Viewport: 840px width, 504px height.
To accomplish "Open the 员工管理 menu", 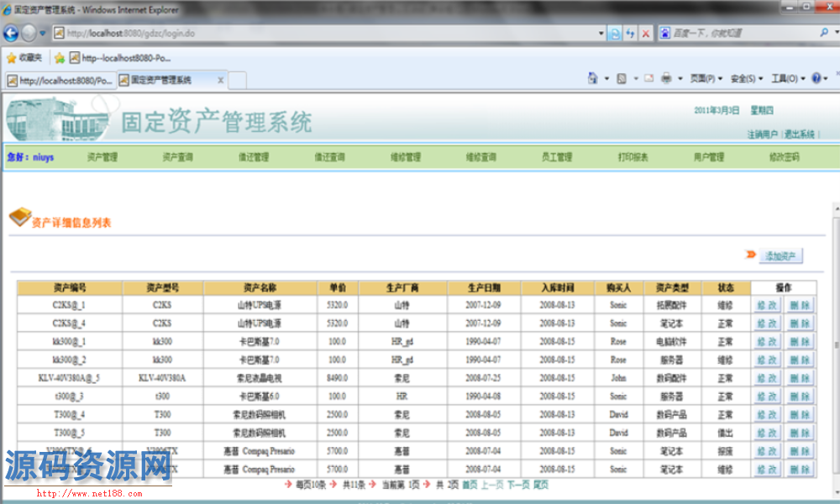I will (x=557, y=157).
